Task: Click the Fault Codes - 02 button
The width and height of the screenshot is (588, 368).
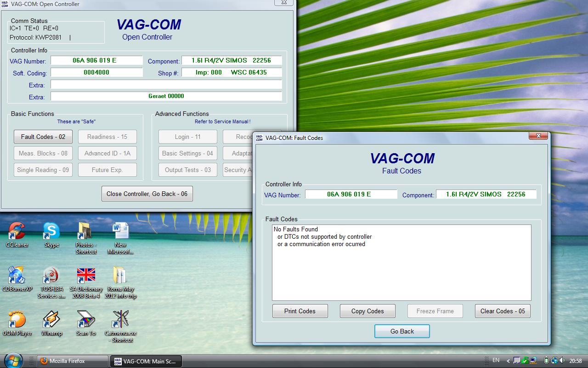Action: [43, 137]
